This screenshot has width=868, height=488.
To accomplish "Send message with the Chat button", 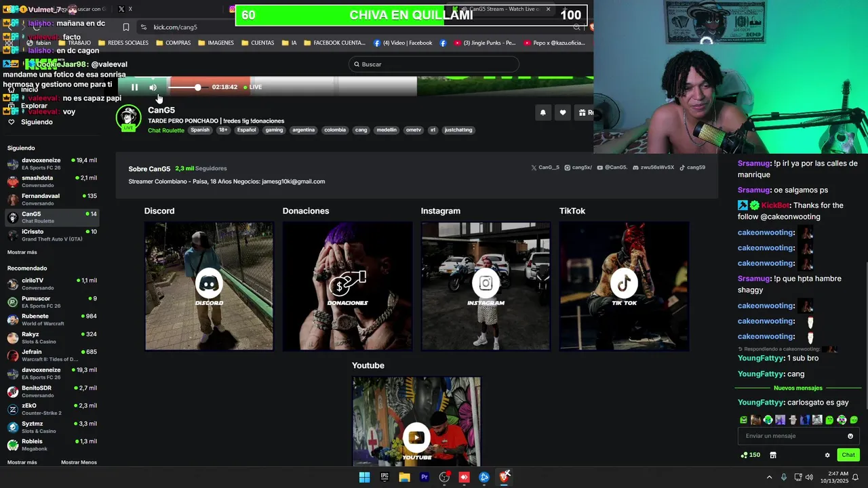I will point(848,455).
